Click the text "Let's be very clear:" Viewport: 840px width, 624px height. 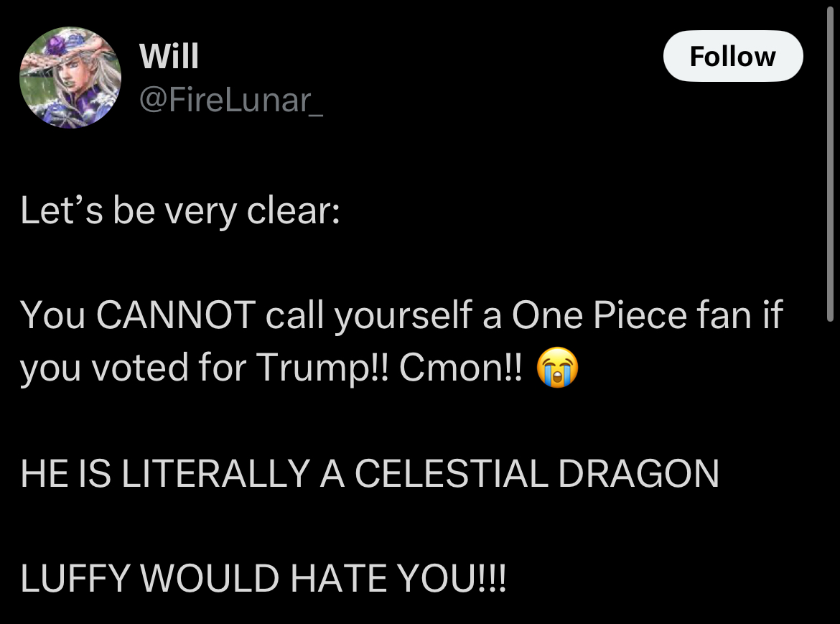coord(180,211)
